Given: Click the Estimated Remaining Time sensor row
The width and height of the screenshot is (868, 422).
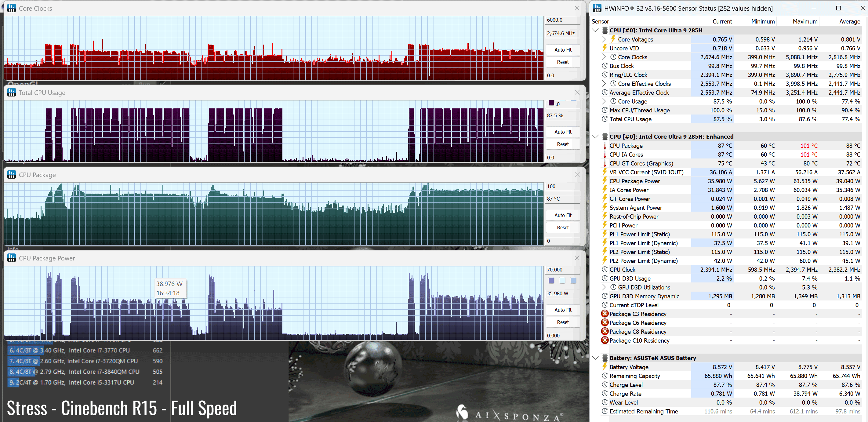Looking at the screenshot, I should tap(731, 411).
